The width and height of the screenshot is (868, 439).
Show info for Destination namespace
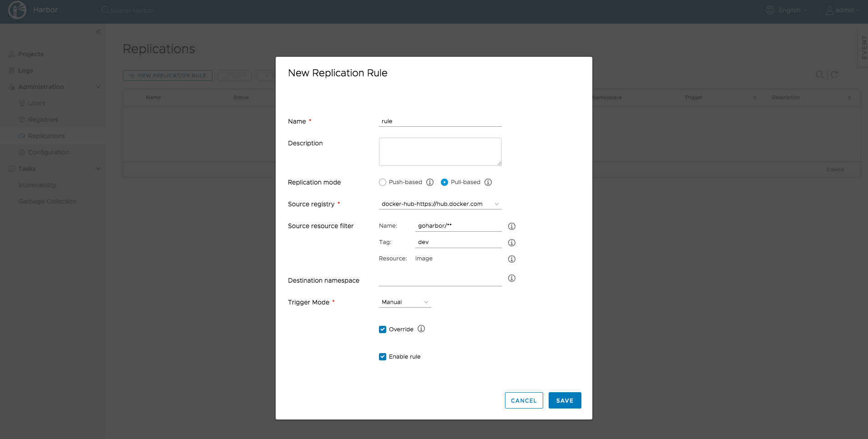[x=512, y=278]
